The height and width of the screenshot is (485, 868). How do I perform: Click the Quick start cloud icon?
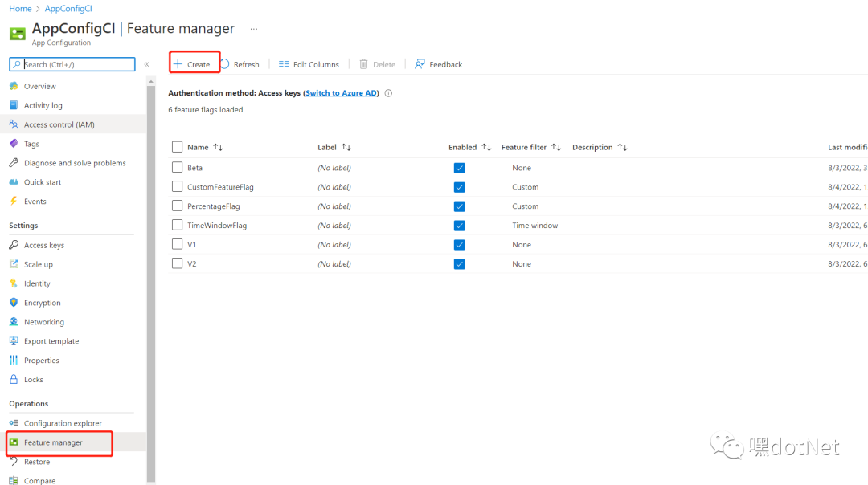coord(14,182)
